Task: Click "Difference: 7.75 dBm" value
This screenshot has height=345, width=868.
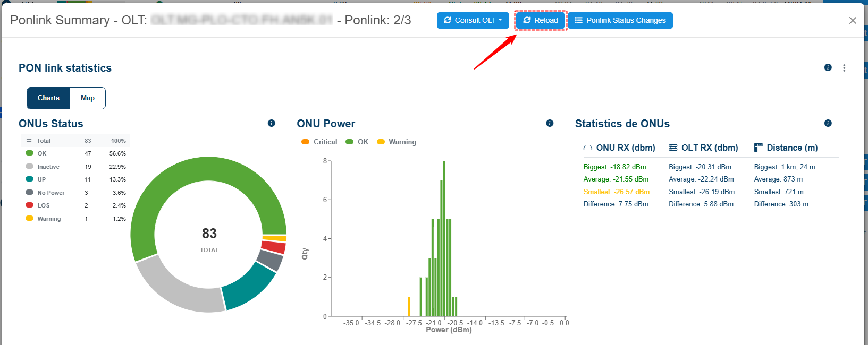Action: [616, 204]
